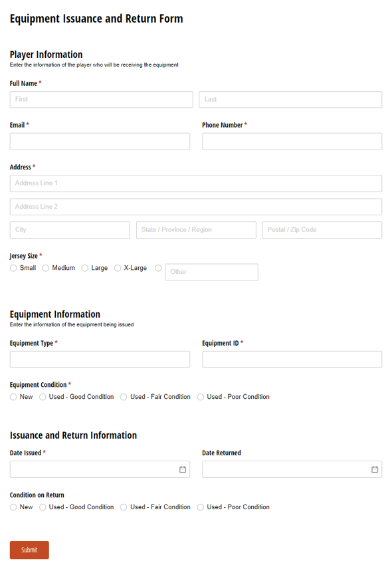The height and width of the screenshot is (569, 392).
Task: Select Medium jersey size
Action: coord(46,268)
